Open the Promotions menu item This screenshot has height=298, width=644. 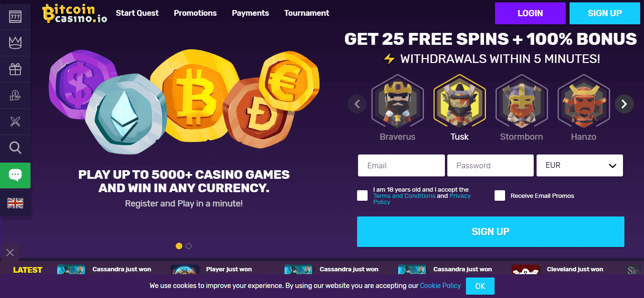(195, 13)
